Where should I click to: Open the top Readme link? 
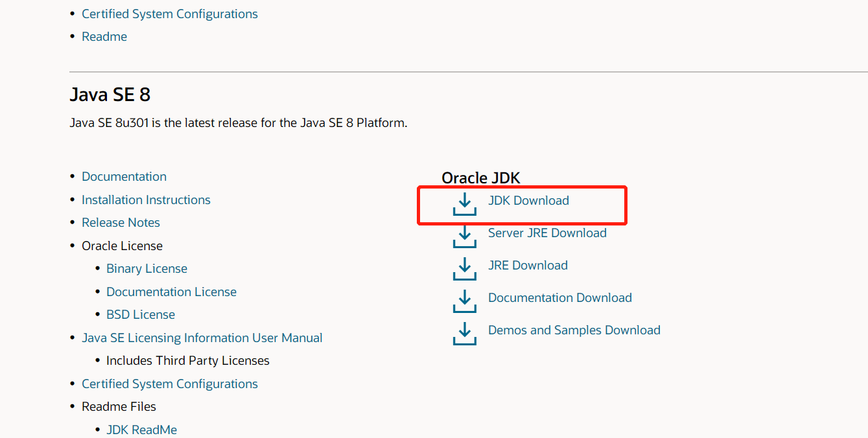(104, 36)
